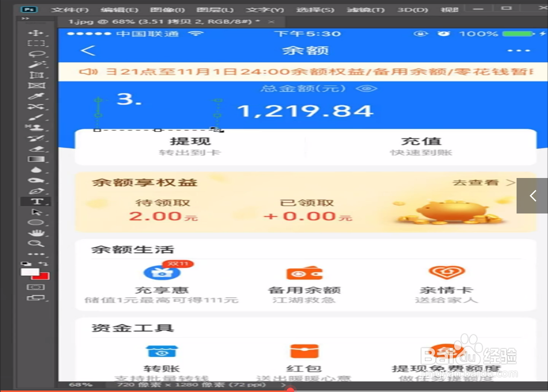Image resolution: width=548 pixels, height=392 pixels.
Task: Click the 去查看 link
Action: (484, 183)
